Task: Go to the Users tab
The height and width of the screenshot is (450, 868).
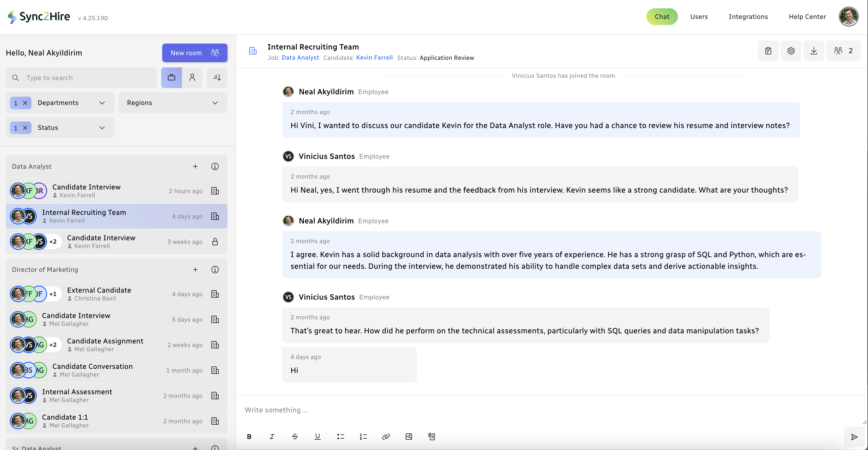Action: click(699, 17)
